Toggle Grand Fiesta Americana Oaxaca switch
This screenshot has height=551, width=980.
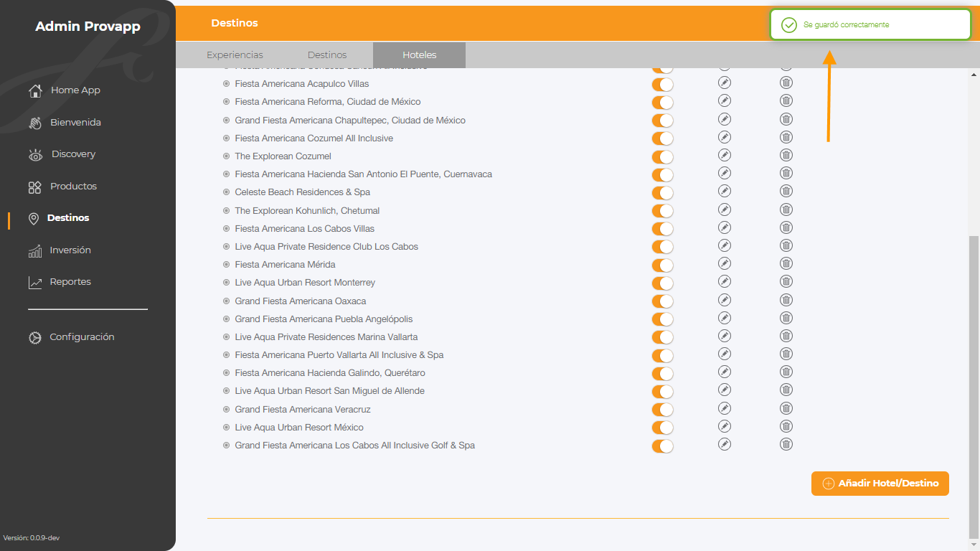(662, 301)
